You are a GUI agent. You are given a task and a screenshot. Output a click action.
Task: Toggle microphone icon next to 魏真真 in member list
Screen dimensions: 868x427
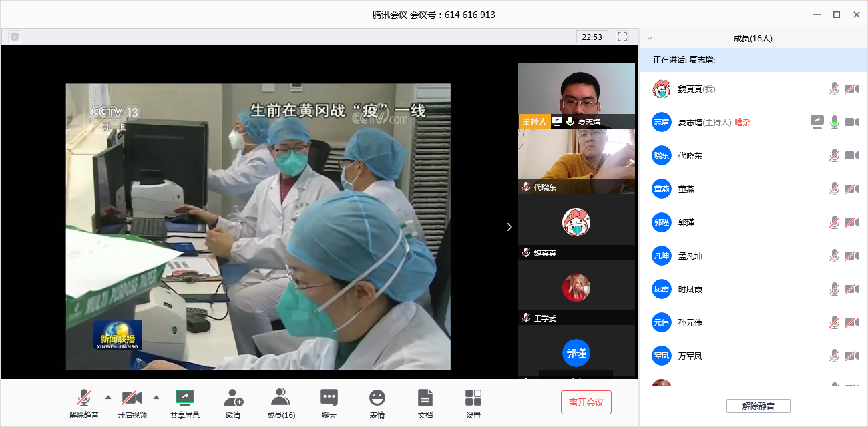pos(834,89)
